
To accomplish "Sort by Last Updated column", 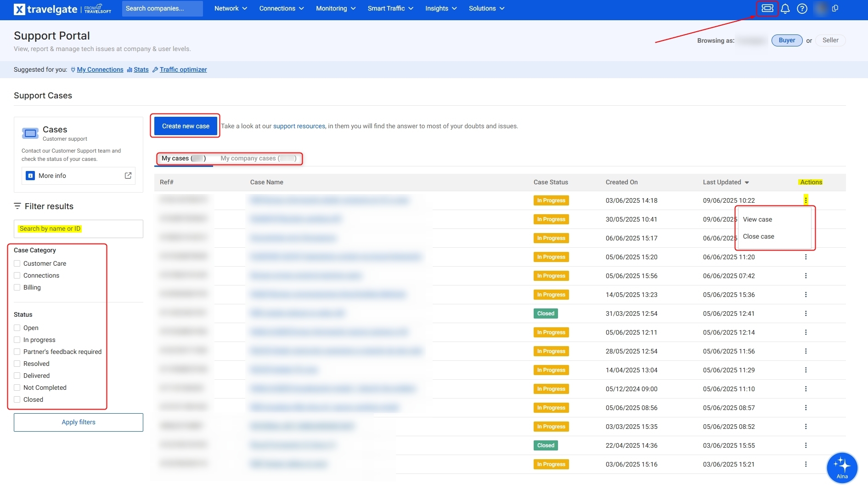I will (726, 182).
